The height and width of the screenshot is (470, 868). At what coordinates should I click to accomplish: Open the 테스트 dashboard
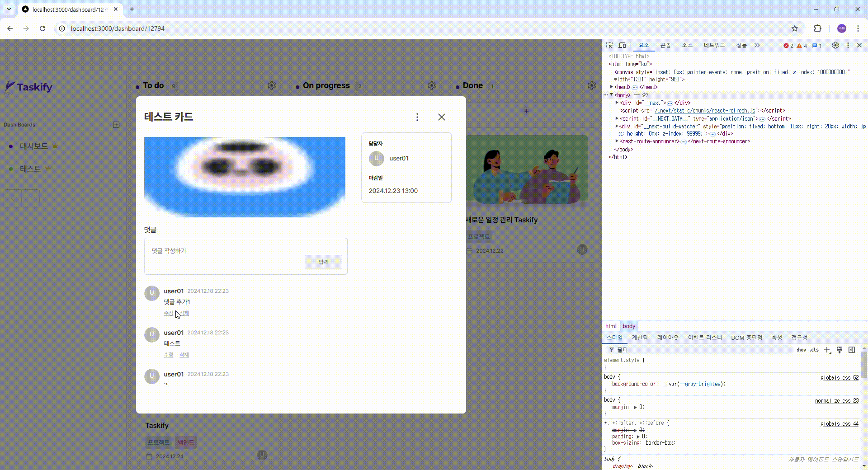pos(30,169)
